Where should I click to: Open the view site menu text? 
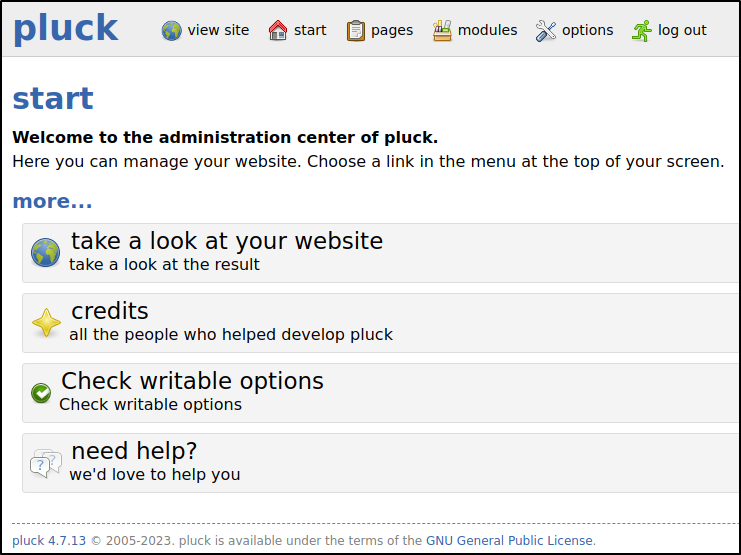coord(218,30)
